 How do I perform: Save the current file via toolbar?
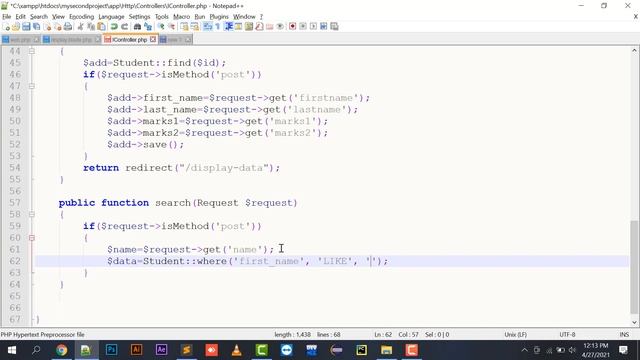click(x=26, y=27)
